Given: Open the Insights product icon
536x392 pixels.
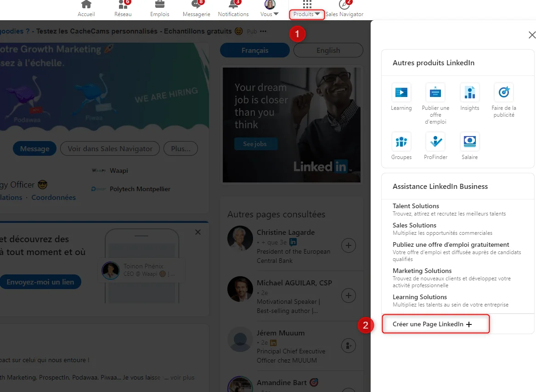Looking at the screenshot, I should pyautogui.click(x=470, y=97).
